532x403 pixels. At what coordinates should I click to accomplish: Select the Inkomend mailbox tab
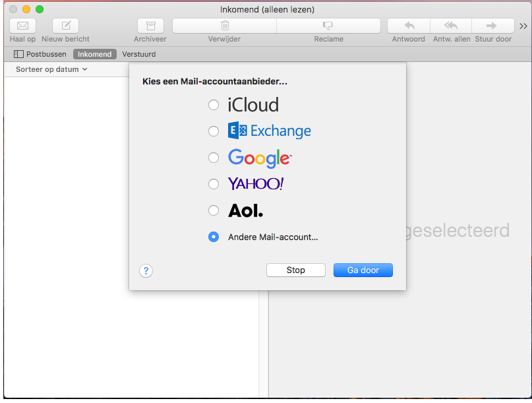[95, 54]
